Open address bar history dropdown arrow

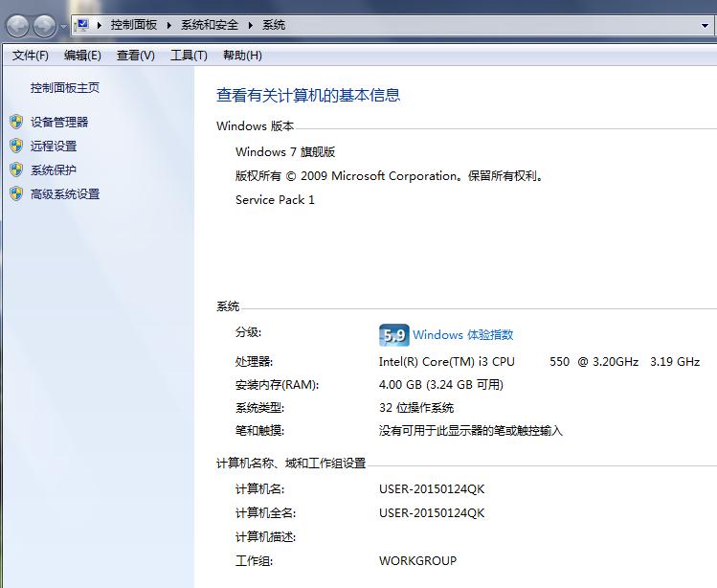pyautogui.click(x=705, y=26)
